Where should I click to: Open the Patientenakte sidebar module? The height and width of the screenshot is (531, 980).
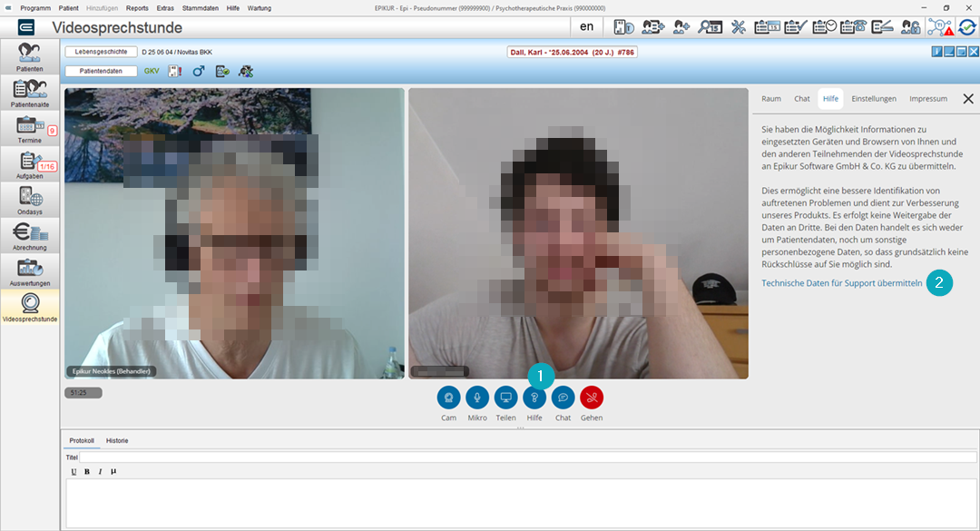(x=30, y=93)
